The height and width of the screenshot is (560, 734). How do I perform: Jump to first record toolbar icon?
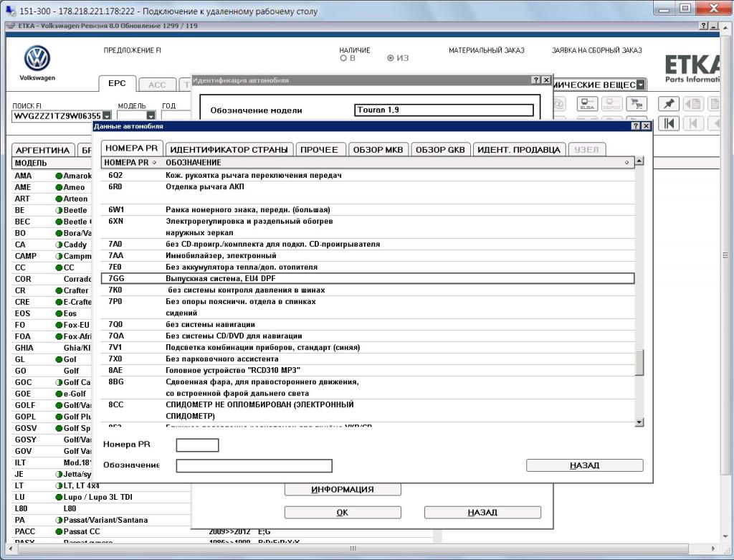point(669,123)
